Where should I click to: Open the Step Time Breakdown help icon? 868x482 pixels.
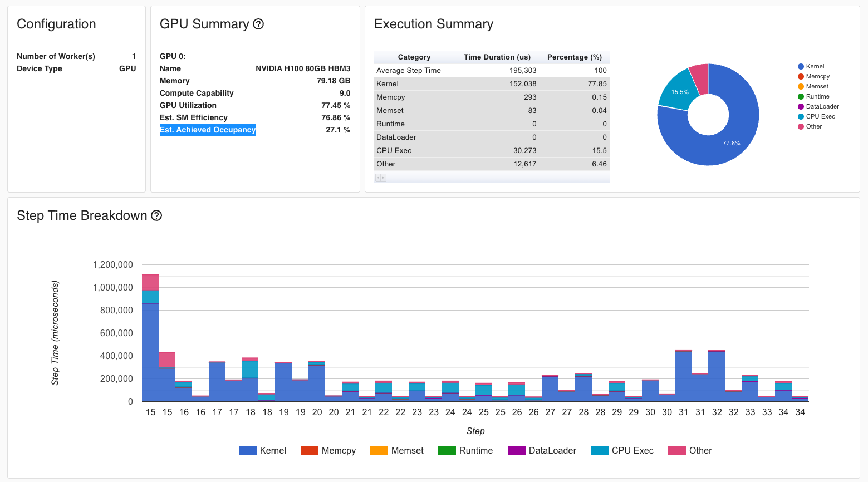coord(156,215)
